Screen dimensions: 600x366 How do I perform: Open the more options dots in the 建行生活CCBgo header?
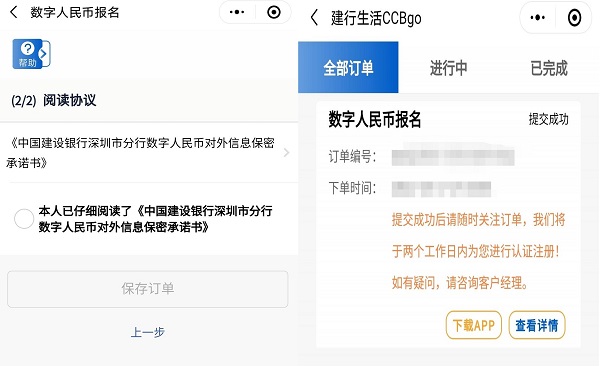537,18
